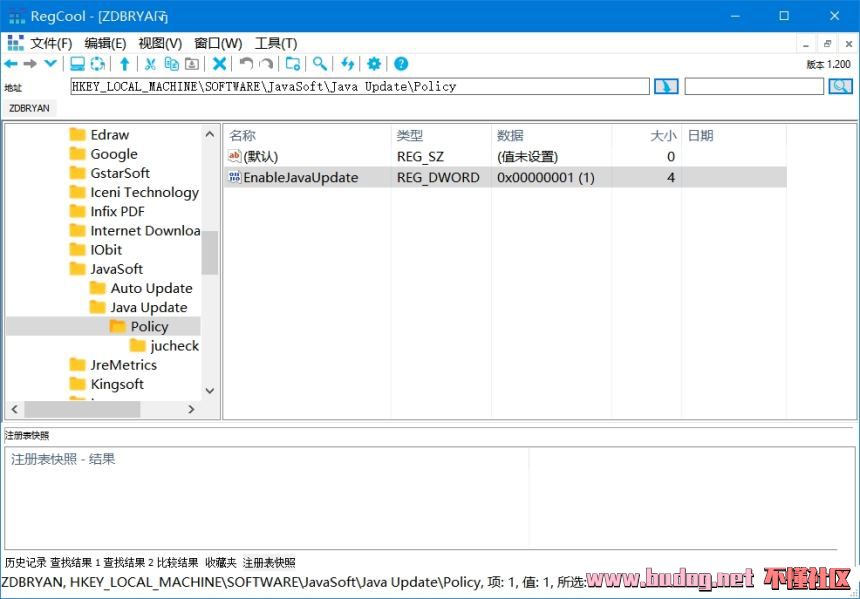Switch to the 收藏夹 bottom tab
The width and height of the screenshot is (860, 599).
(x=221, y=563)
